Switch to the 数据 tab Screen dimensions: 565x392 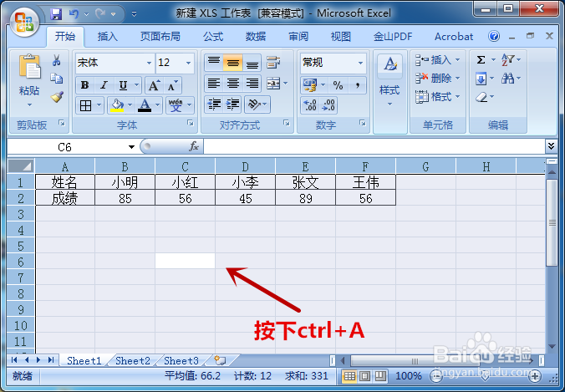[x=256, y=37]
